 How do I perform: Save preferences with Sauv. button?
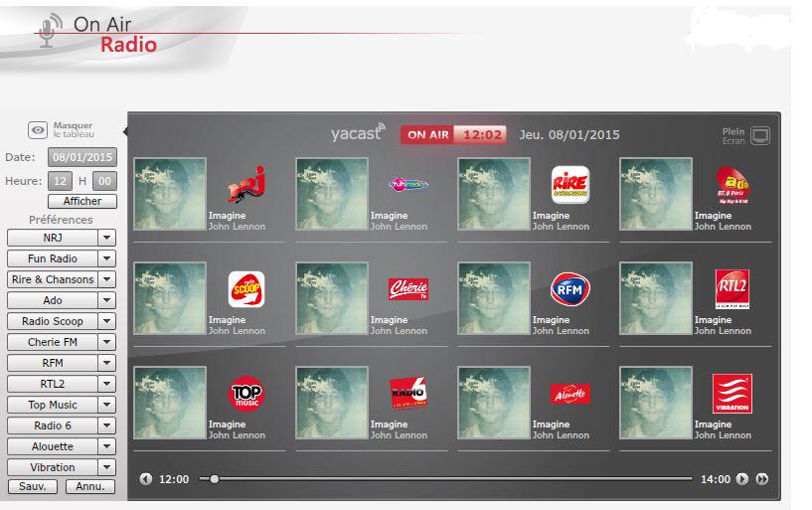click(33, 487)
